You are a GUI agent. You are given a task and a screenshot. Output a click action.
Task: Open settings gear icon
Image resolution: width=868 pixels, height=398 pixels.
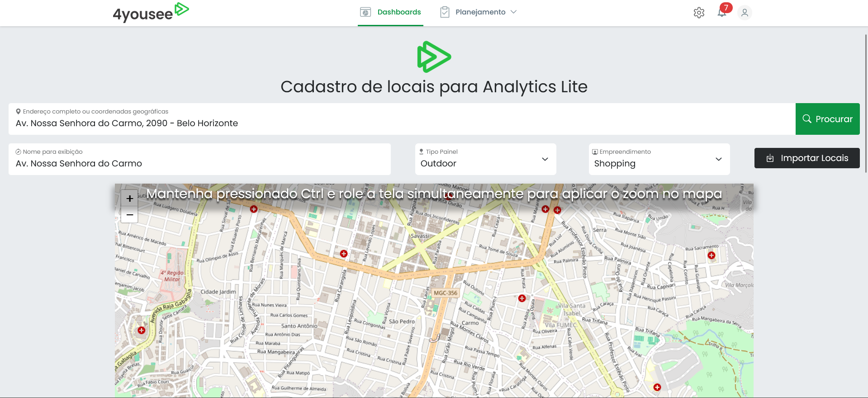coord(699,13)
